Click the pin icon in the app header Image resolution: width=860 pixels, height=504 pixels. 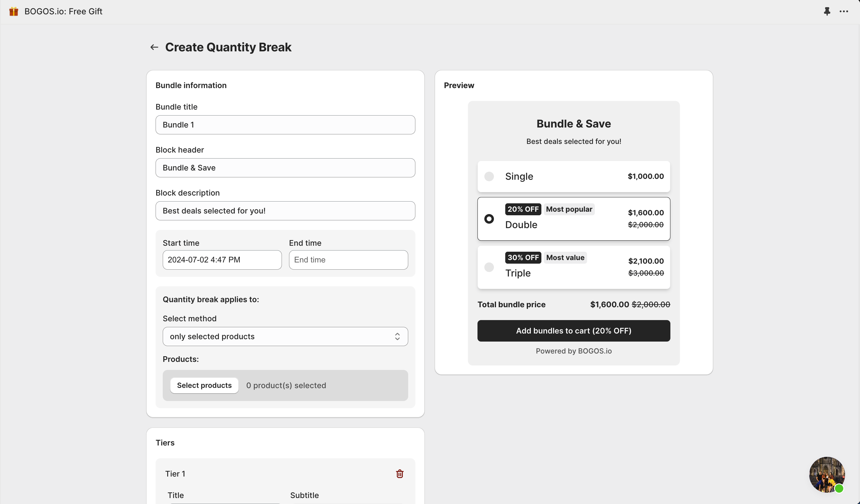pos(827,11)
